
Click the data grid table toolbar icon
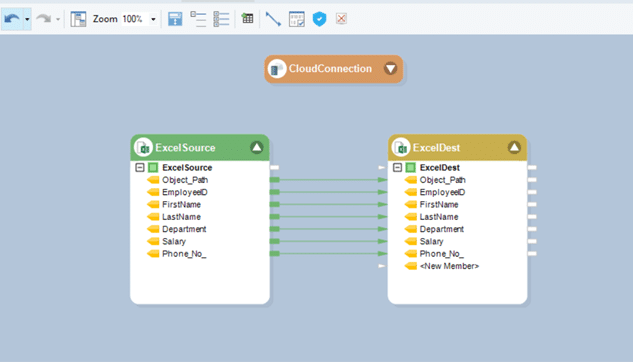coord(247,18)
